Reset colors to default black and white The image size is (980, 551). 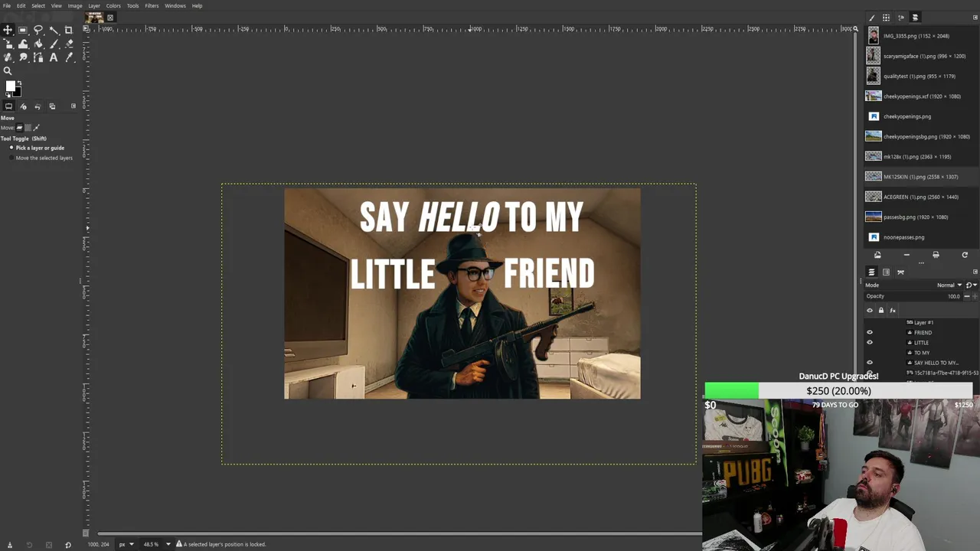8,96
